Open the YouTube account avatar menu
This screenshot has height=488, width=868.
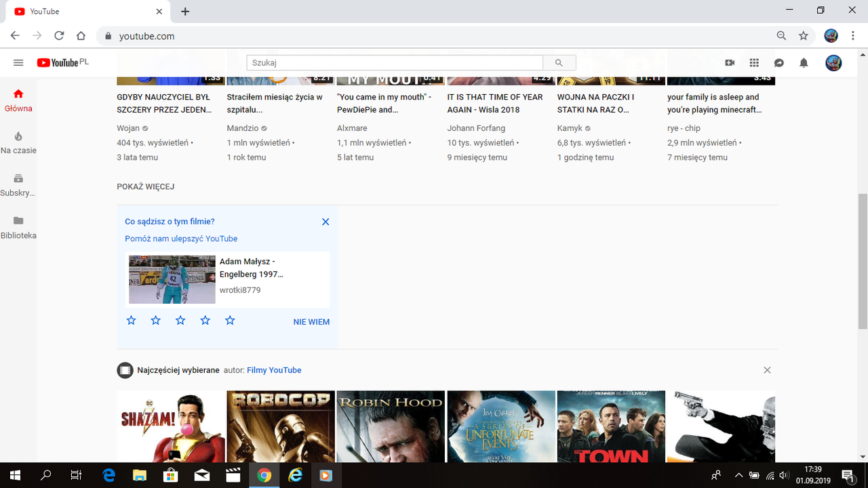(833, 62)
